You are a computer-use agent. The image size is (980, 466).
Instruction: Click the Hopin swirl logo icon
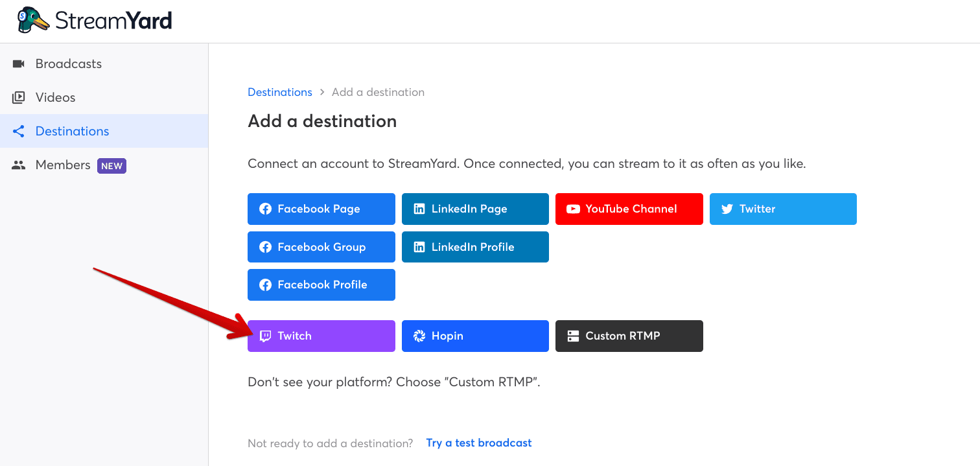pos(419,336)
